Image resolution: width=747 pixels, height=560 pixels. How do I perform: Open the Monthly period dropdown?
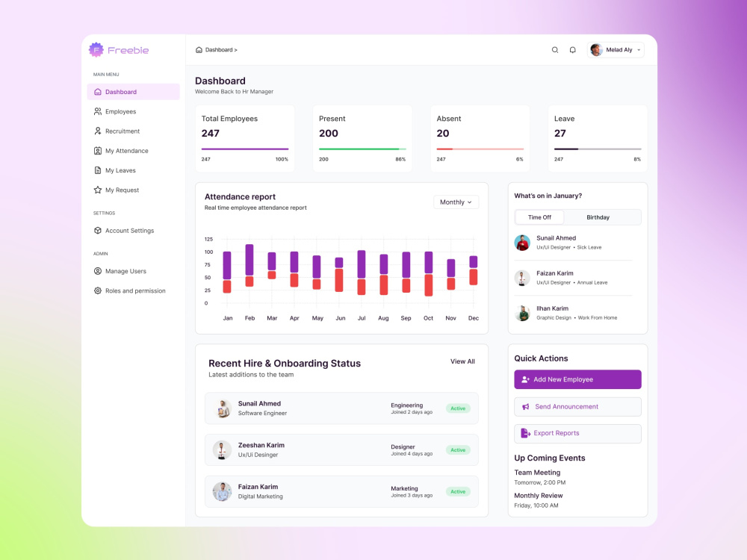click(456, 202)
